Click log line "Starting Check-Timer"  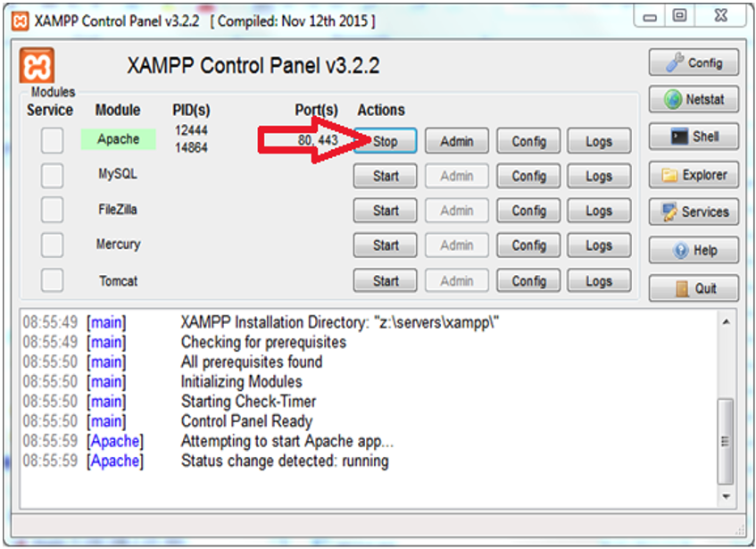tap(249, 402)
